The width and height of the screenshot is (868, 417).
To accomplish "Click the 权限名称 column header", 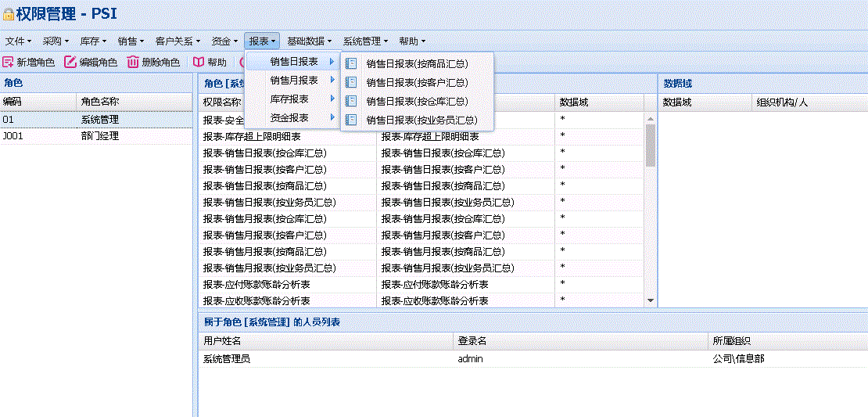I will 223,102.
